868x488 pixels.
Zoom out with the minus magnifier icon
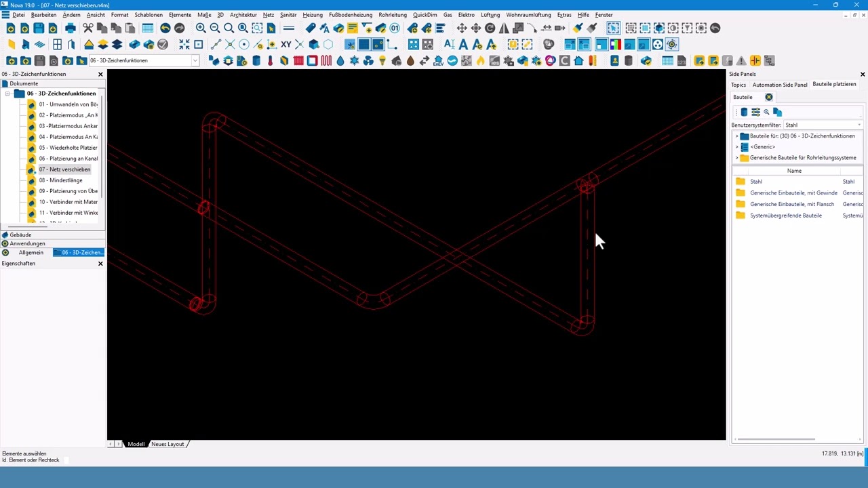coord(215,28)
